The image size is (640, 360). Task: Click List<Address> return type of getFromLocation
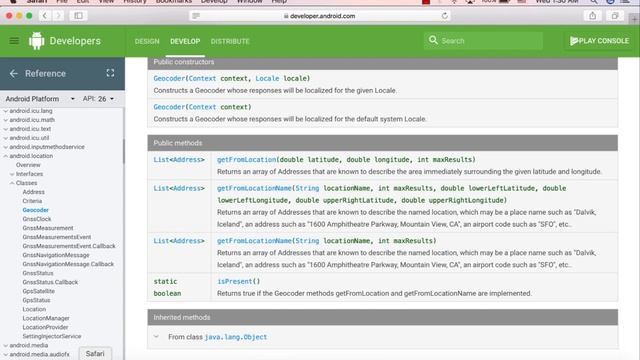[179, 160]
